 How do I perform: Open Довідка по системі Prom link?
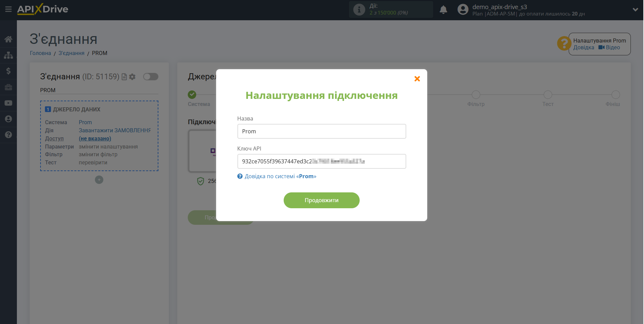pyautogui.click(x=280, y=176)
